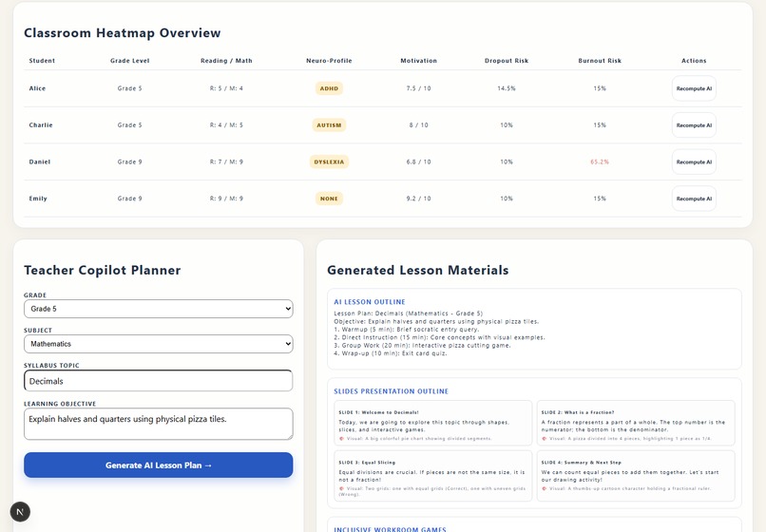Image resolution: width=766 pixels, height=532 pixels.
Task: Select Daniel's DYSLEXIA neuro-profile badge
Action: point(329,161)
